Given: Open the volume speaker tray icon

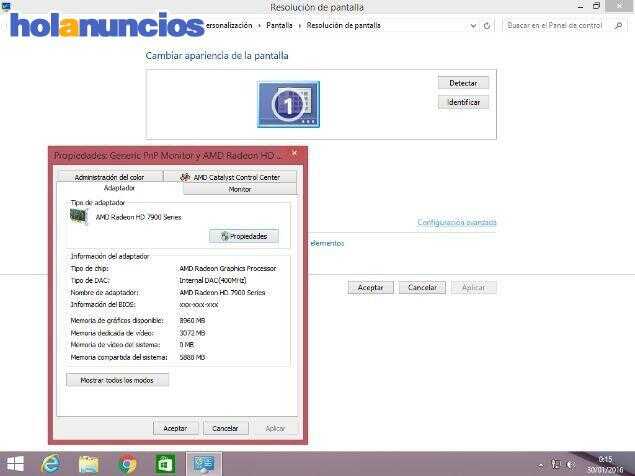Looking at the screenshot, I should pos(571,465).
